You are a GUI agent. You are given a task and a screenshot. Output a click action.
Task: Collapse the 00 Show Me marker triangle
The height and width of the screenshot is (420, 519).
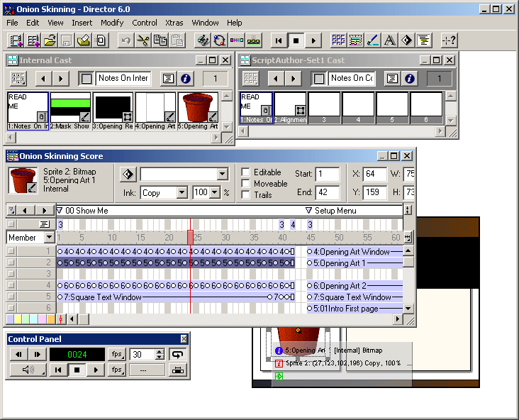point(60,210)
